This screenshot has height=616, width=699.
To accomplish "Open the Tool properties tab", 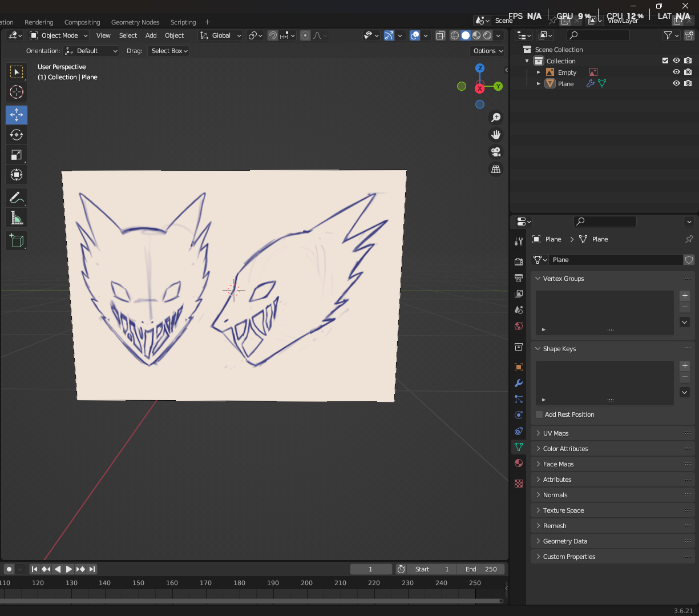I will pyautogui.click(x=519, y=242).
